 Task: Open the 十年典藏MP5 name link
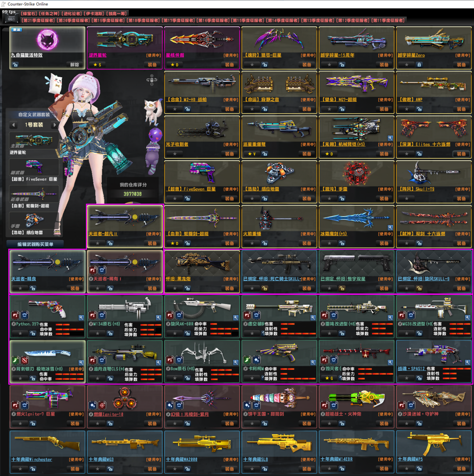click(x=410, y=459)
